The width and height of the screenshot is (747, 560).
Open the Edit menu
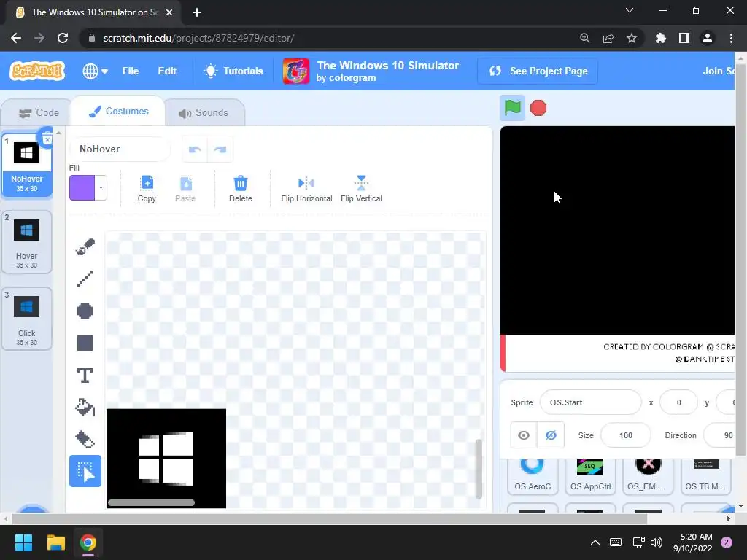(167, 71)
